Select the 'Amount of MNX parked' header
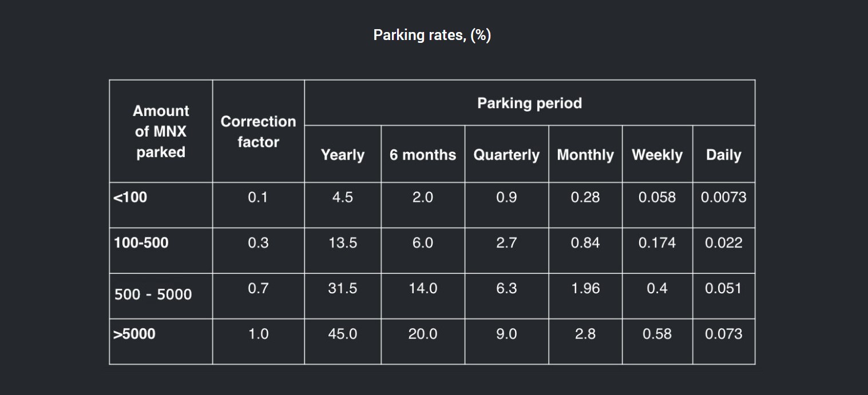Screen dimensions: 868x395 point(161,131)
